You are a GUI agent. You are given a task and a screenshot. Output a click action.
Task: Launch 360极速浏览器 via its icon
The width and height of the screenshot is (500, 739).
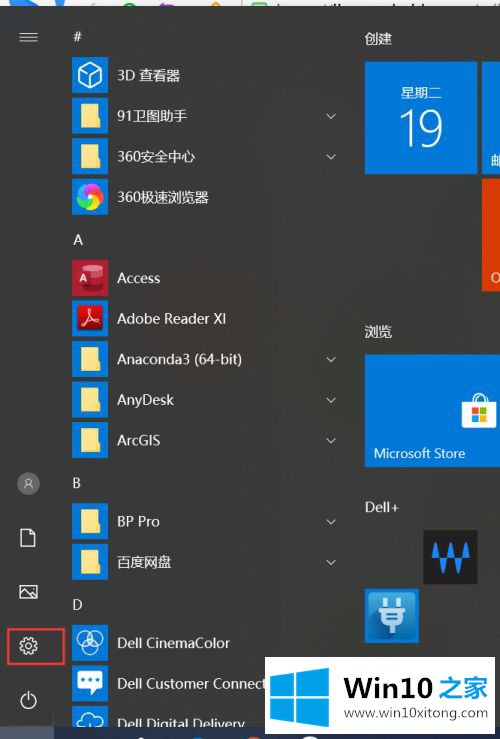90,197
